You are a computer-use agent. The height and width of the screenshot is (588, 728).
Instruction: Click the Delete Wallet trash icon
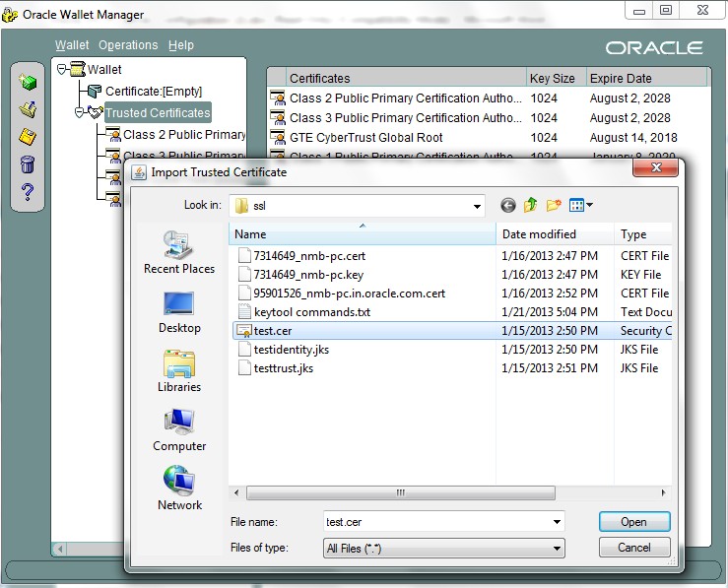coord(28,164)
